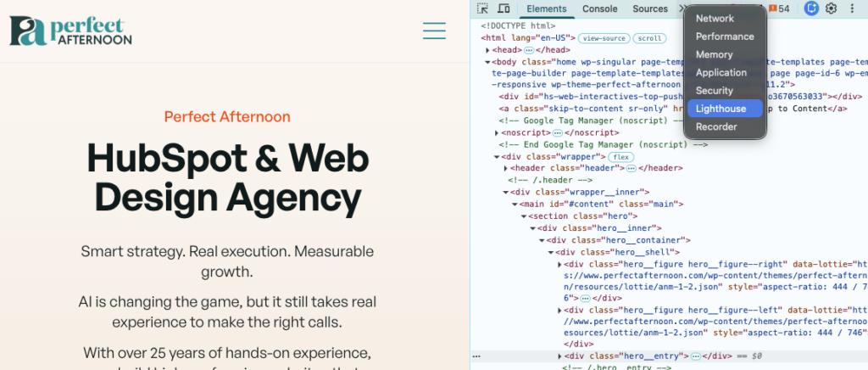Select Security from the overflow menu
Viewport: 868px width, 370px height.
coord(726,90)
